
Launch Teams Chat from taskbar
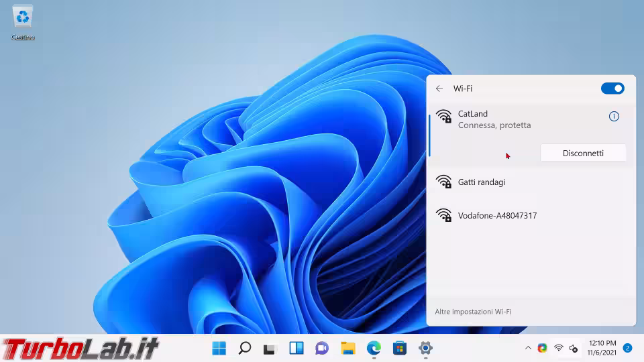click(322, 348)
